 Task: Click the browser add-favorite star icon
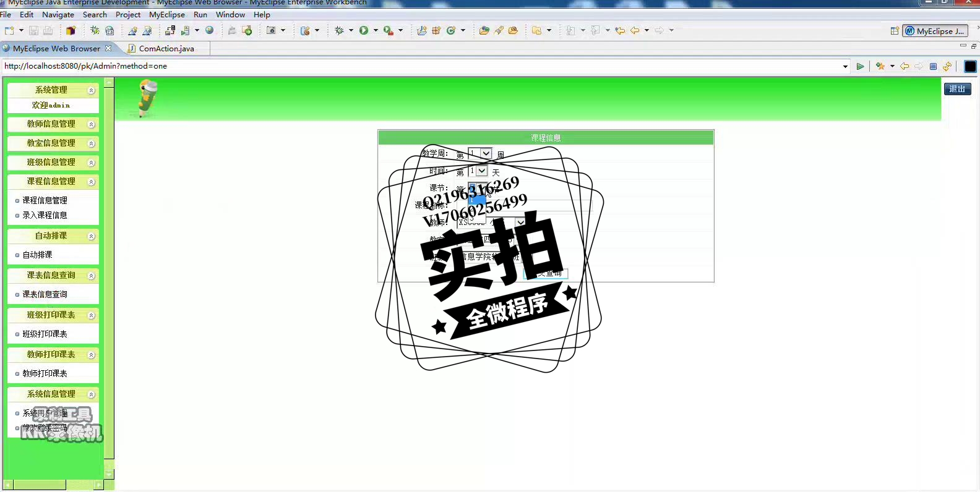pos(880,66)
